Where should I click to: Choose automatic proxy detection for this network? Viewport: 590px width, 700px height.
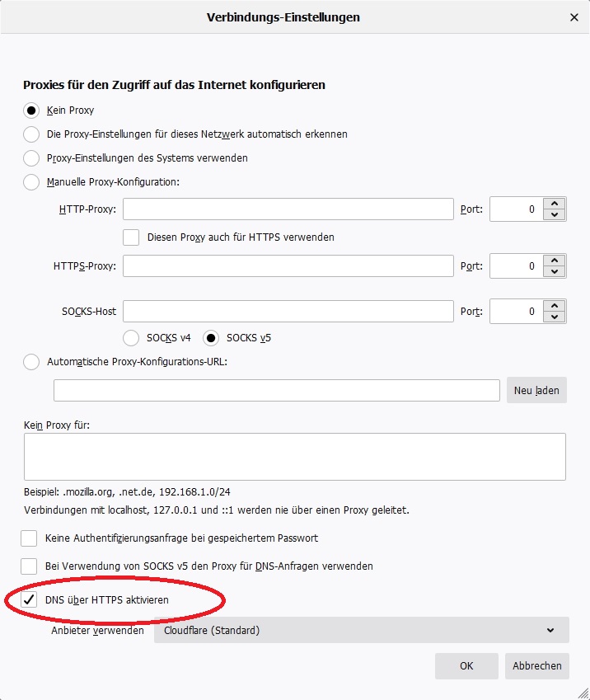click(x=31, y=134)
